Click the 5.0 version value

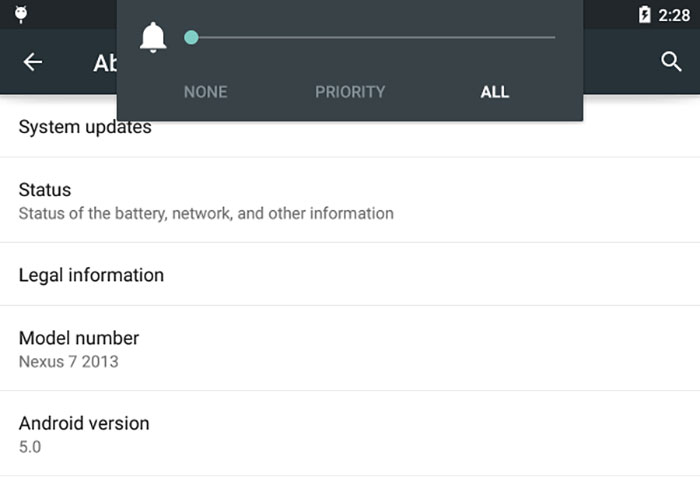[x=30, y=447]
